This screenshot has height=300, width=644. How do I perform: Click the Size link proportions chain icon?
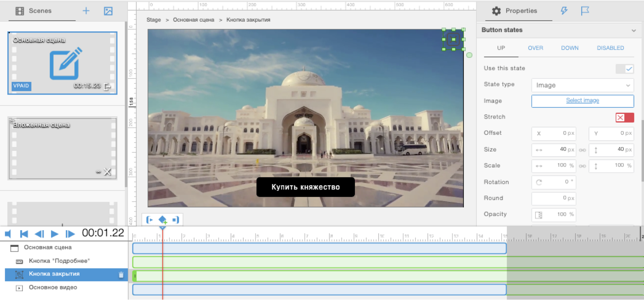[582, 150]
